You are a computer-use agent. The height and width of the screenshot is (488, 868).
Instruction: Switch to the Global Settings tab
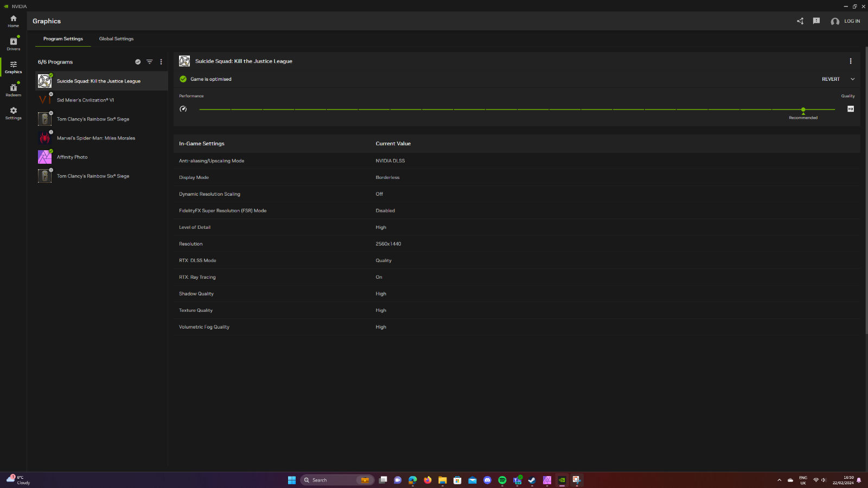coord(116,38)
